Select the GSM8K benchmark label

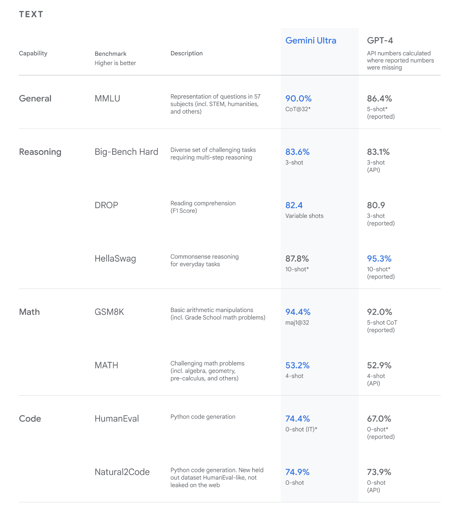pyautogui.click(x=109, y=312)
